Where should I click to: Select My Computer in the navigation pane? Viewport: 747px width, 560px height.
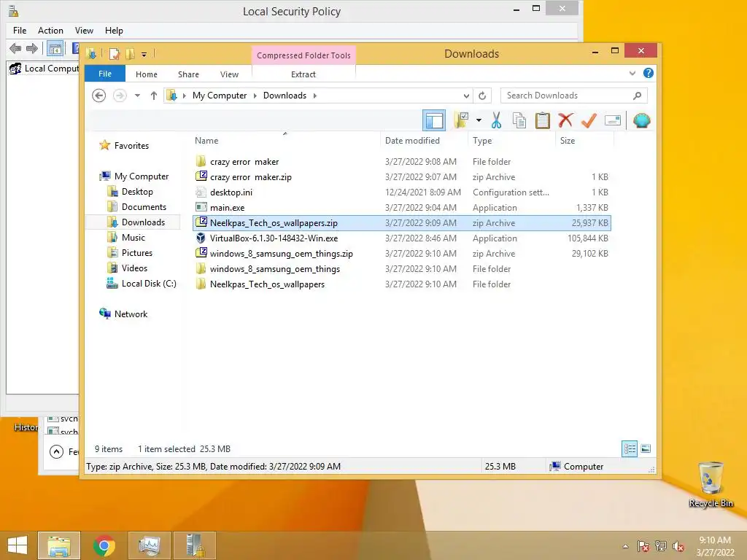click(134, 176)
